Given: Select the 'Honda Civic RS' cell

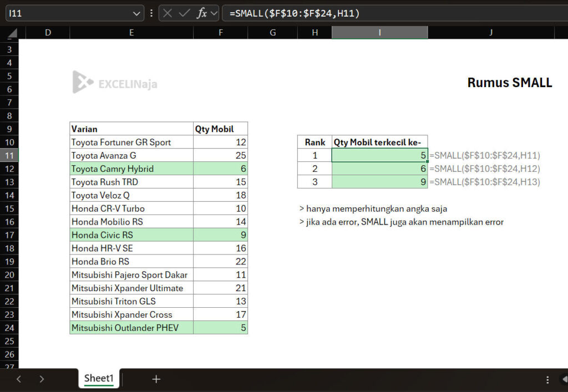Looking at the screenshot, I should click(131, 235).
